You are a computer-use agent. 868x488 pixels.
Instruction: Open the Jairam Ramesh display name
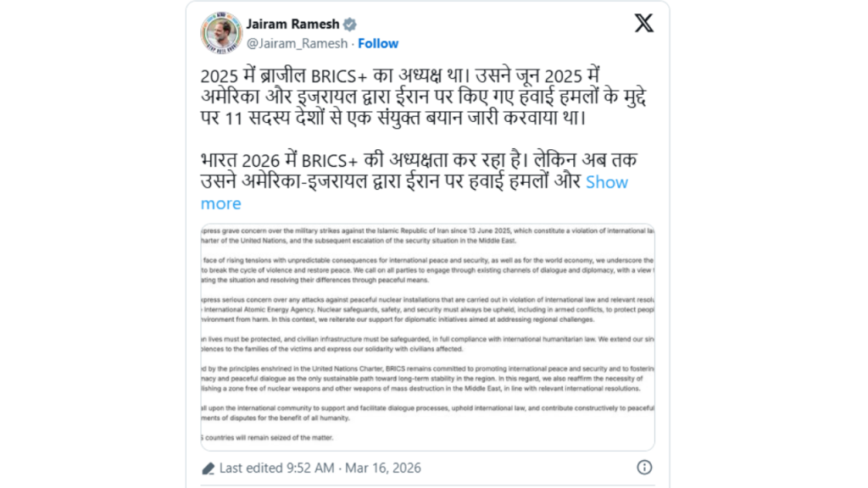(292, 25)
